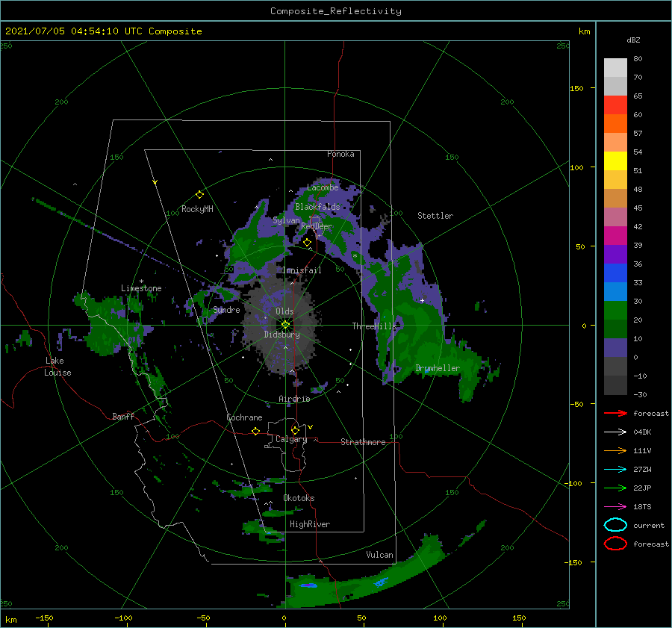672x628 pixels.
Task: Pick the bright green 30-20 dBZ swatch
Action: click(x=615, y=311)
